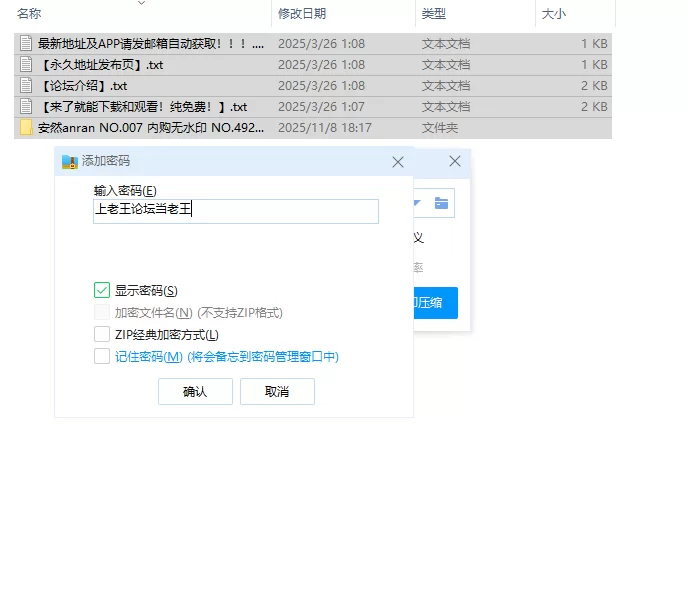Sort files by 修改日期 column header

[x=303, y=14]
